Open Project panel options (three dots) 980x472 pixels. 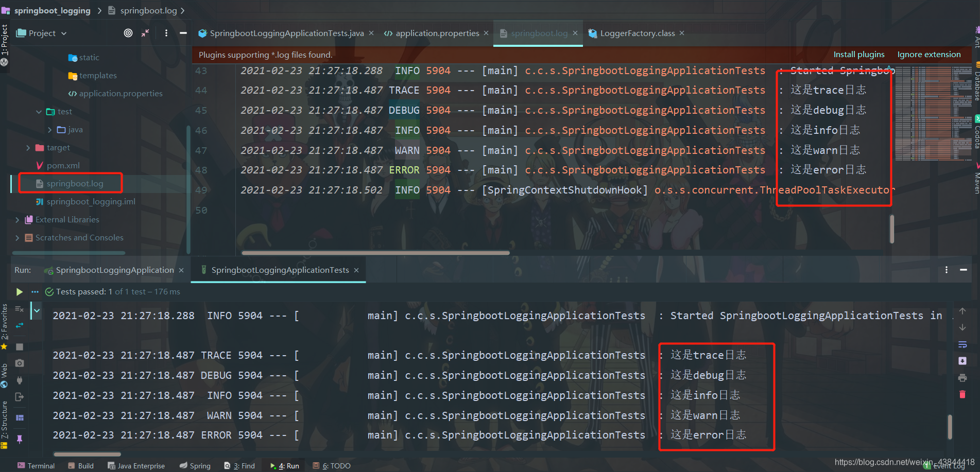166,33
